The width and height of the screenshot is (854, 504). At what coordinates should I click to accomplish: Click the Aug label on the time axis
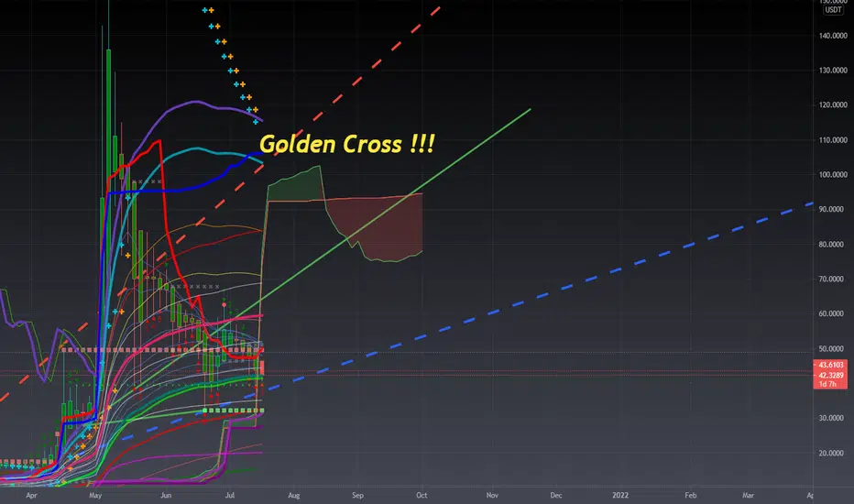point(293,495)
